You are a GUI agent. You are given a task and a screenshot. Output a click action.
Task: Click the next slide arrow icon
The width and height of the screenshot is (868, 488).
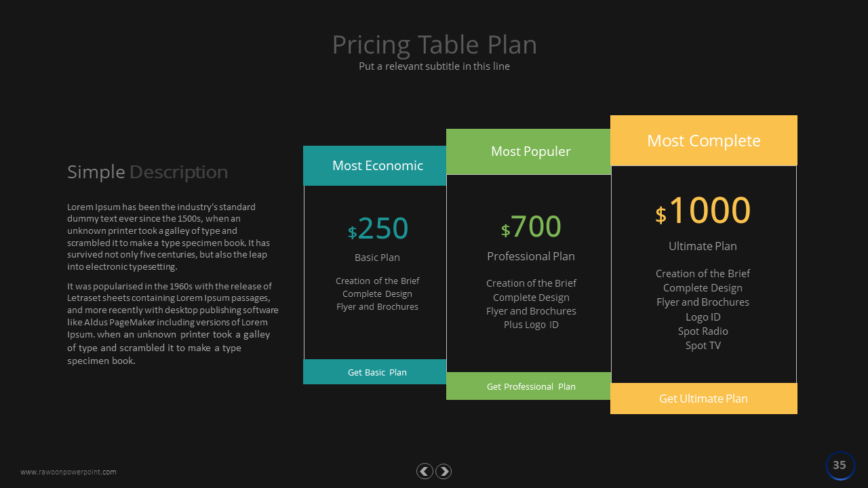443,472
